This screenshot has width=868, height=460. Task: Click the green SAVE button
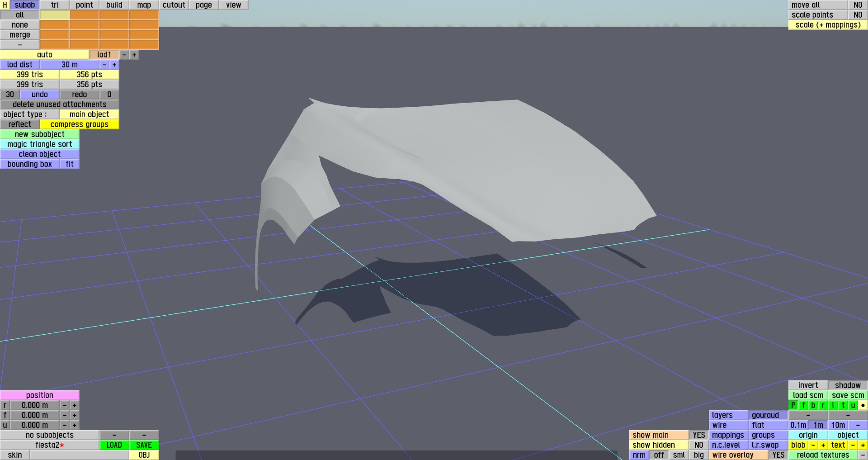[x=144, y=445]
